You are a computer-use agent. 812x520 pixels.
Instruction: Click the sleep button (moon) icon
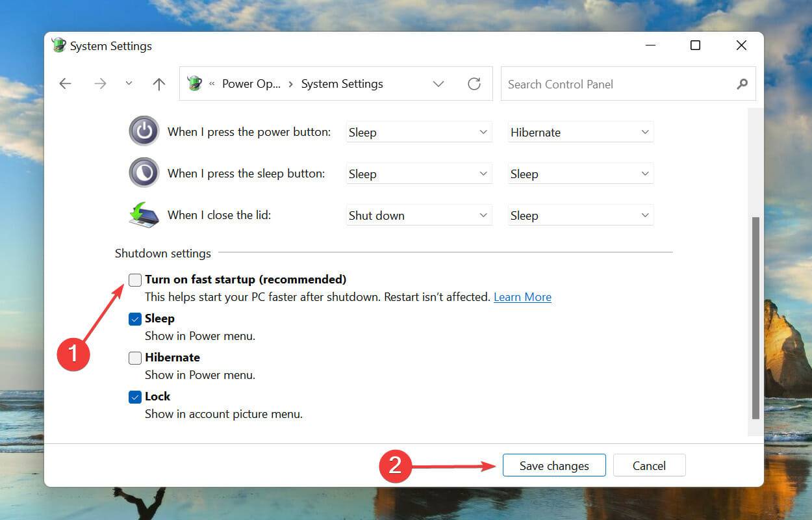(144, 172)
